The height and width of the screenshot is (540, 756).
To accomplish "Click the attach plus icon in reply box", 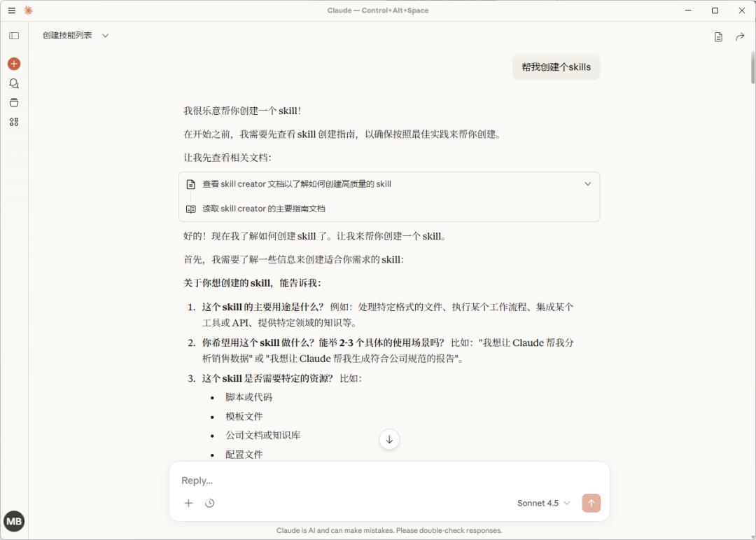I will [188, 503].
